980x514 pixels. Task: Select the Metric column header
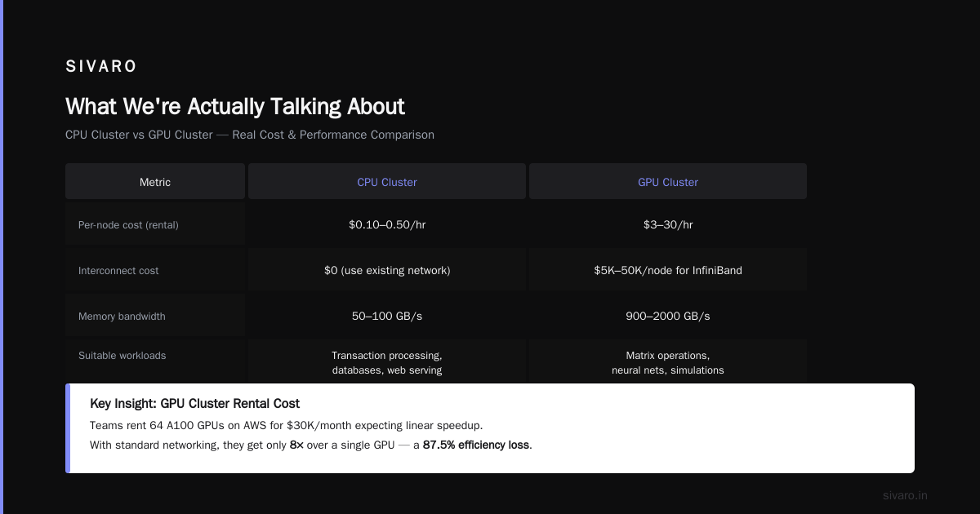click(x=155, y=182)
